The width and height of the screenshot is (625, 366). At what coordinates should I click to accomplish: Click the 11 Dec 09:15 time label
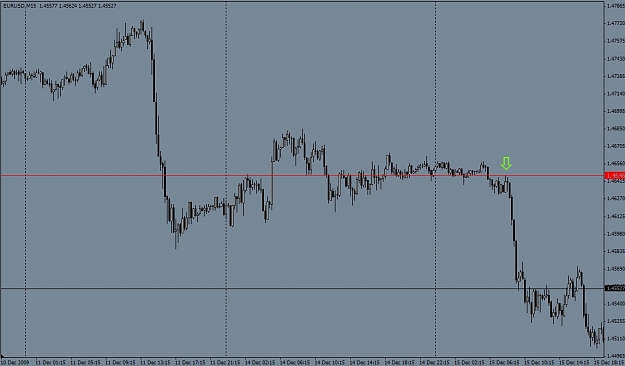(x=120, y=362)
